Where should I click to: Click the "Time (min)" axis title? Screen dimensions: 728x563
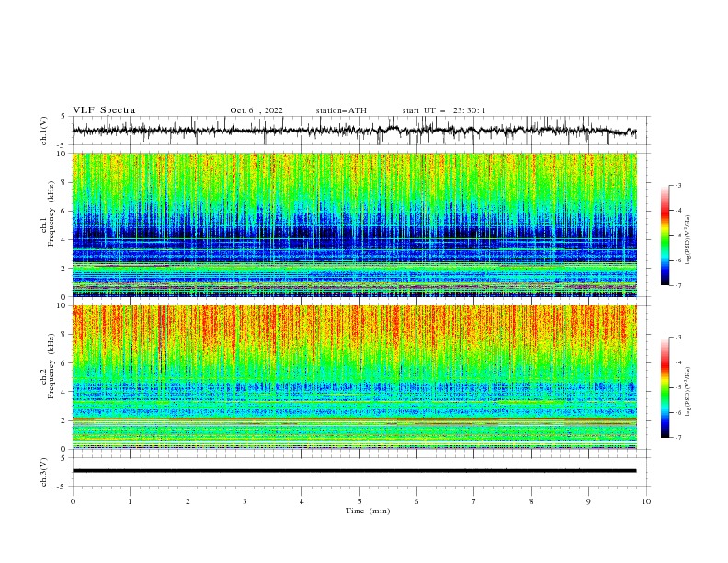point(368,511)
